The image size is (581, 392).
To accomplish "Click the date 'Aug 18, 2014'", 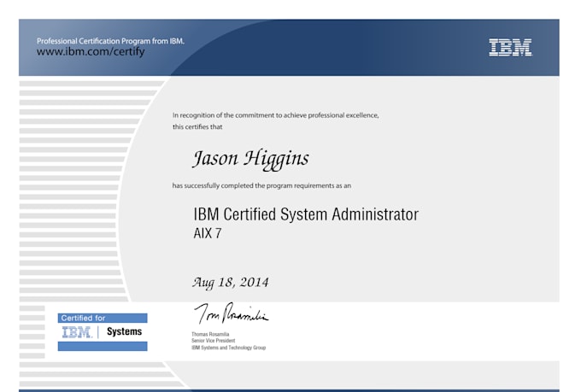I will (230, 283).
